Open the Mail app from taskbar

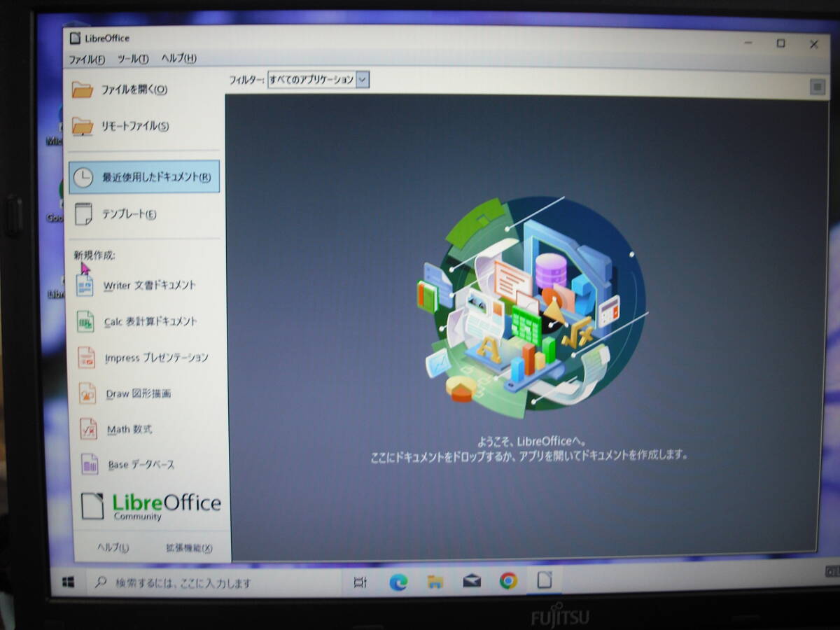[472, 581]
